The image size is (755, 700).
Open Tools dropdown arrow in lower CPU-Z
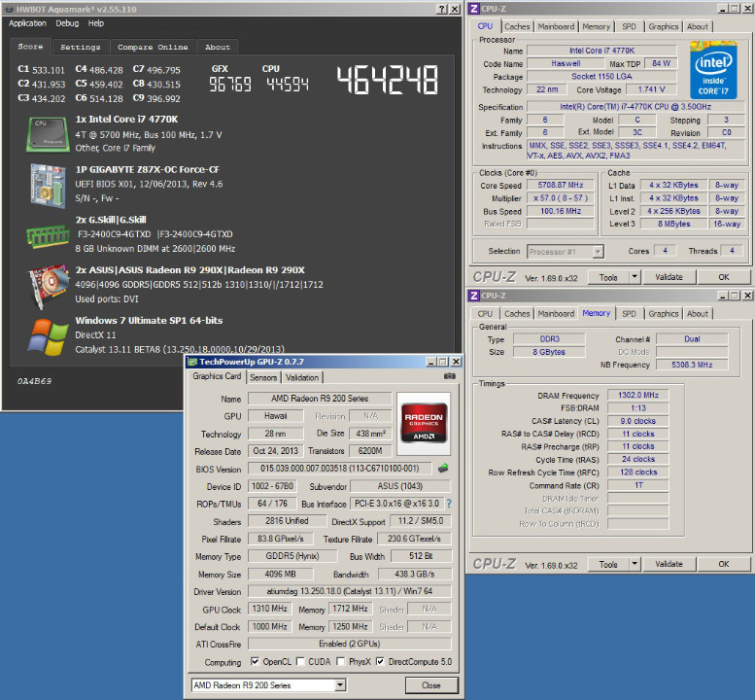click(x=635, y=564)
